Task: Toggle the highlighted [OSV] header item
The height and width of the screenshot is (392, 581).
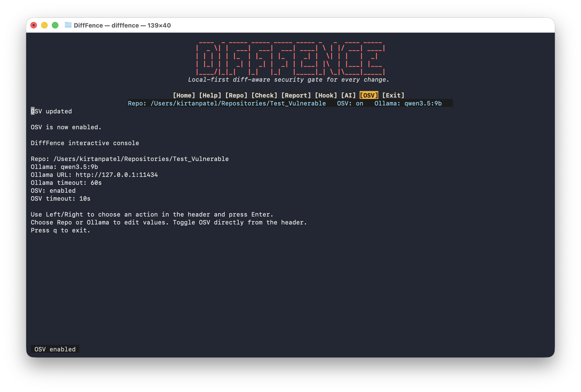Action: coord(369,95)
